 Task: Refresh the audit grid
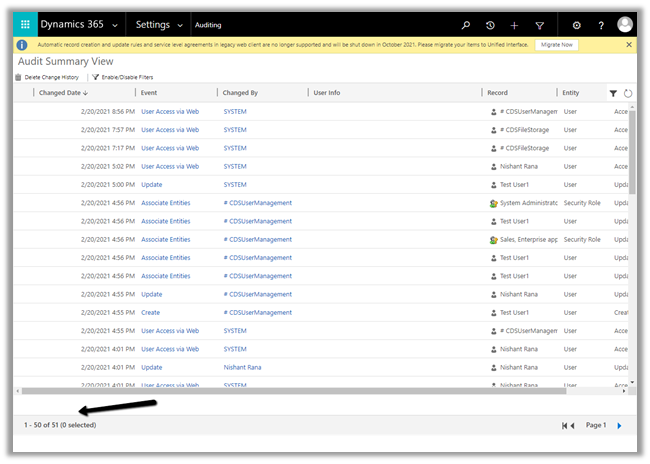point(627,93)
